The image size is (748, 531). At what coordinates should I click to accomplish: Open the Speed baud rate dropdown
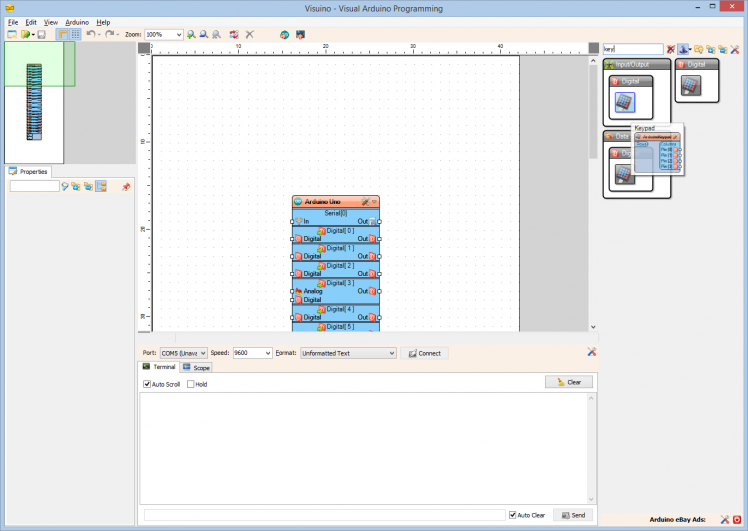[267, 353]
